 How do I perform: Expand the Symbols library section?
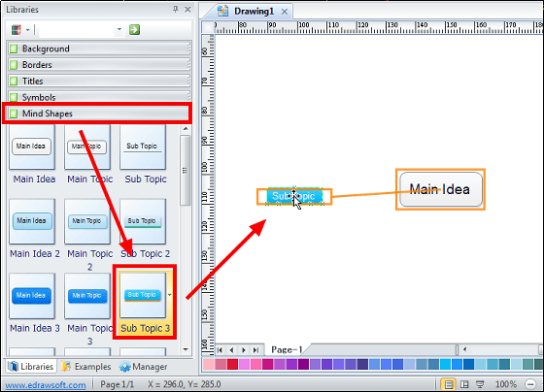pos(99,97)
